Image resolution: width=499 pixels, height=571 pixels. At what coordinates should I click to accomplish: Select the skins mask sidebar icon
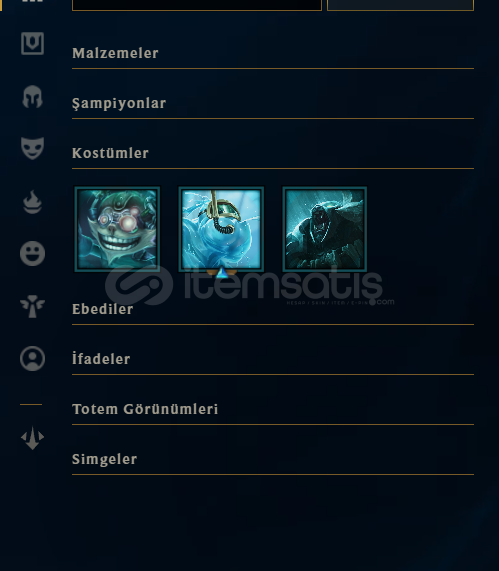[32, 148]
